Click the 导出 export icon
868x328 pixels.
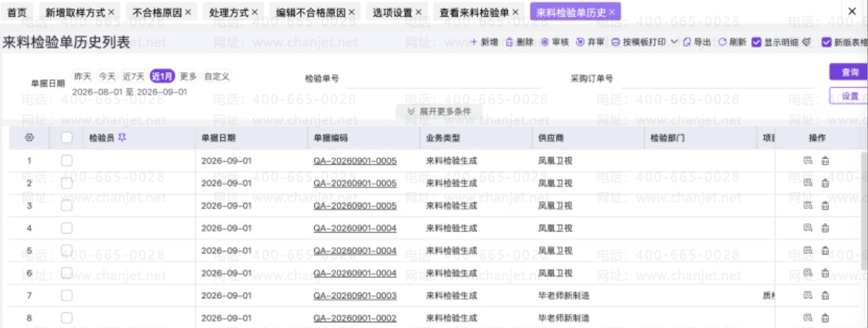coord(687,42)
